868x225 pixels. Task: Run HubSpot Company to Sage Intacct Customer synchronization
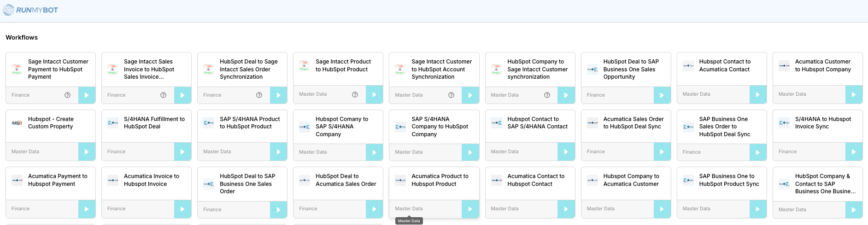click(x=566, y=95)
